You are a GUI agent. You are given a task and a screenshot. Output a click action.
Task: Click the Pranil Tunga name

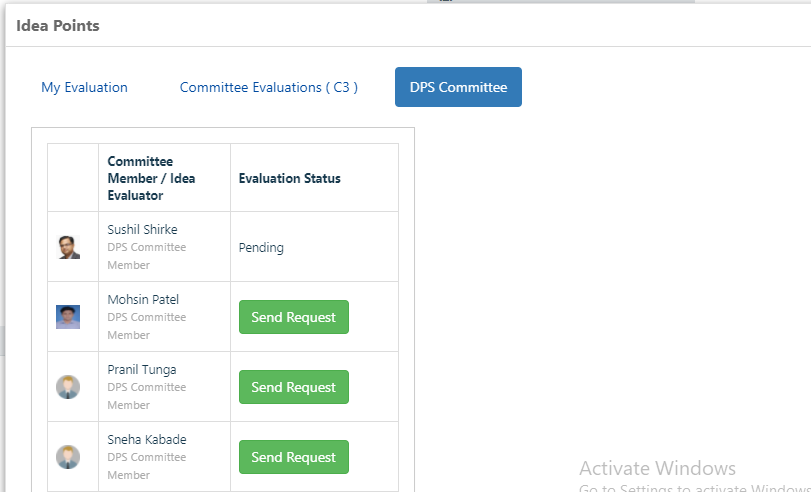point(142,369)
